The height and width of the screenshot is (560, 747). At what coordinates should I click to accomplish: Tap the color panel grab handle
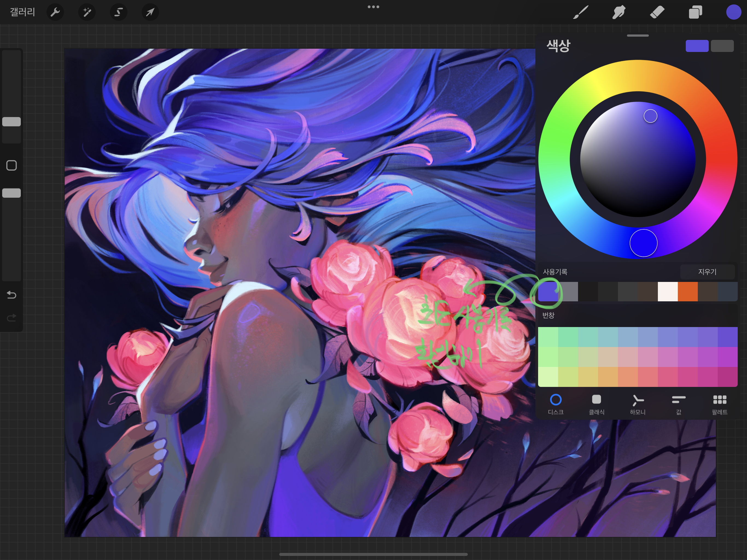(x=638, y=36)
